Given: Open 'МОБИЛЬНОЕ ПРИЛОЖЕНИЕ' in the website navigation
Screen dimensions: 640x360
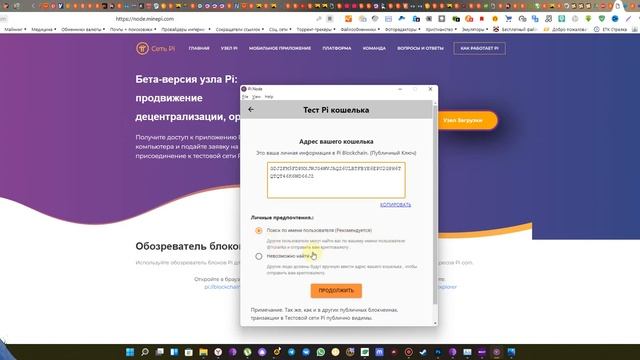Looking at the screenshot, I should (280, 48).
